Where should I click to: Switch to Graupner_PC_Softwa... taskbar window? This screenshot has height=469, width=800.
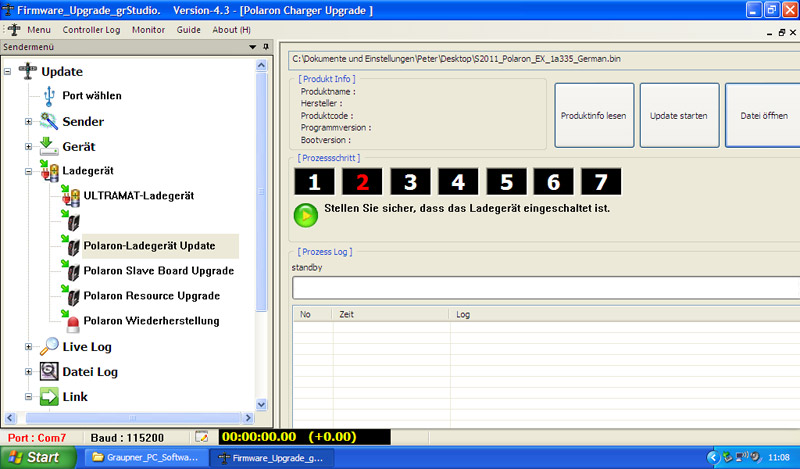click(146, 457)
